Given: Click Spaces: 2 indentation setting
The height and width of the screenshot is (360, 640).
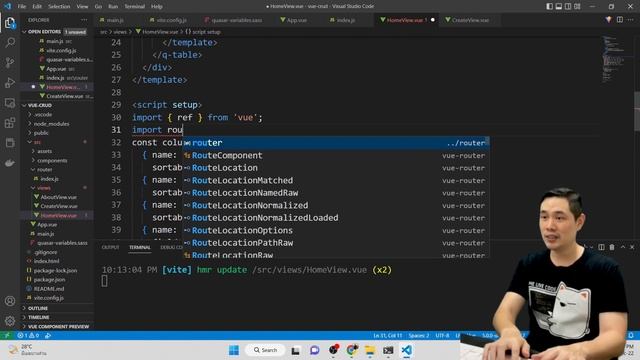Looking at the screenshot, I should pos(418,335).
